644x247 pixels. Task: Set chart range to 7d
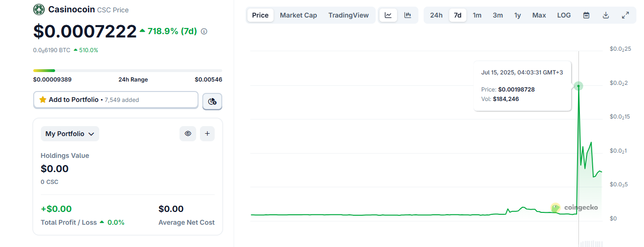click(458, 15)
